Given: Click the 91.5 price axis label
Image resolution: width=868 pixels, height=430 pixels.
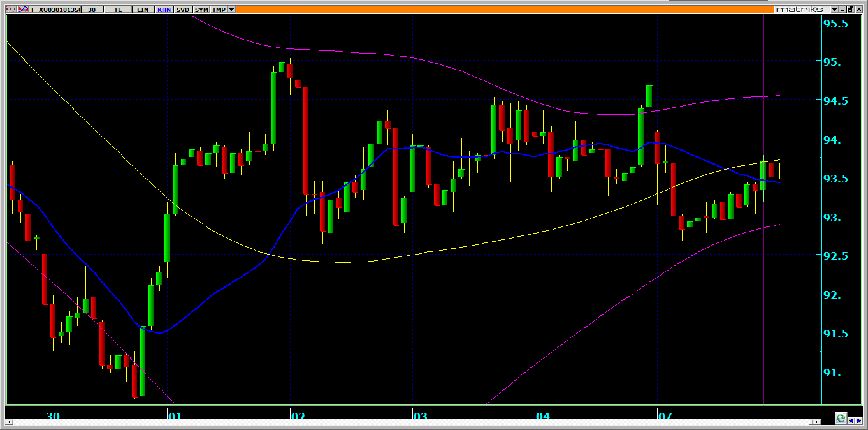Looking at the screenshot, I should [836, 334].
